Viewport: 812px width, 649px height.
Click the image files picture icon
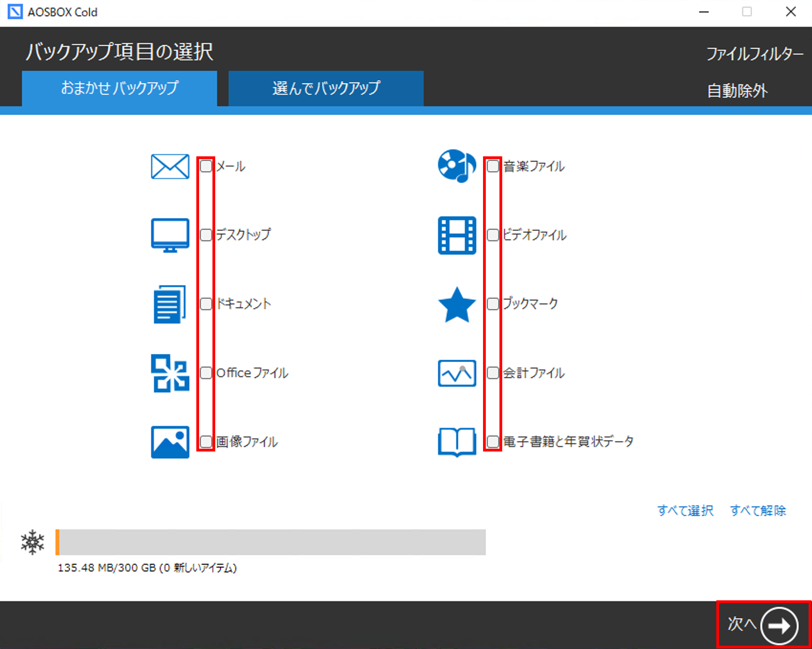coord(170,442)
